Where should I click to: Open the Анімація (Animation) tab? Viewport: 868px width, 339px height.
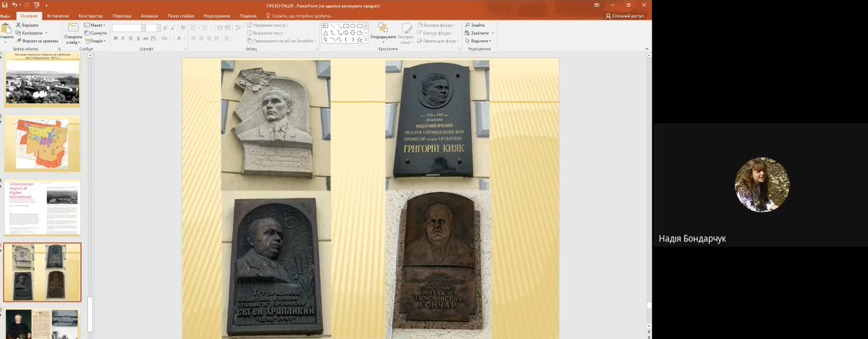tap(149, 16)
